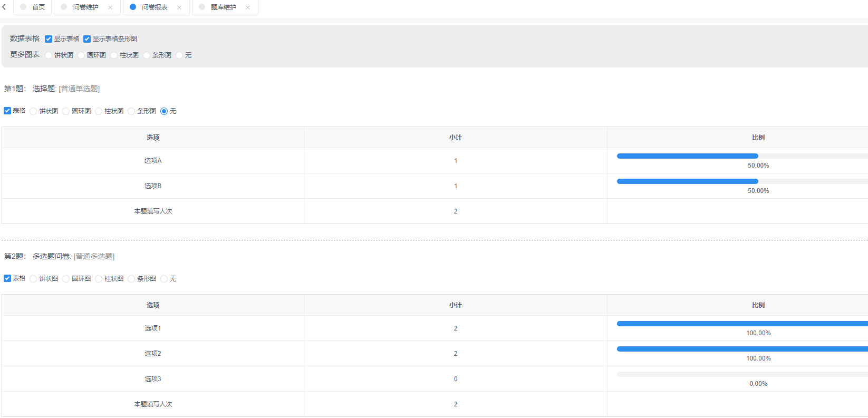
Task: Close the 问卷维护 tab
Action: coord(110,7)
